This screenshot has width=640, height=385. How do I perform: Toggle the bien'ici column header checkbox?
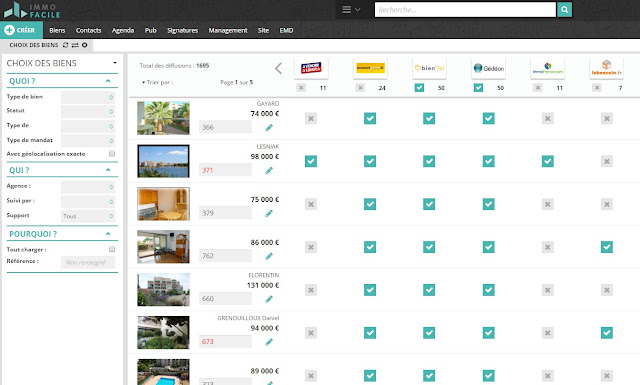(x=419, y=87)
